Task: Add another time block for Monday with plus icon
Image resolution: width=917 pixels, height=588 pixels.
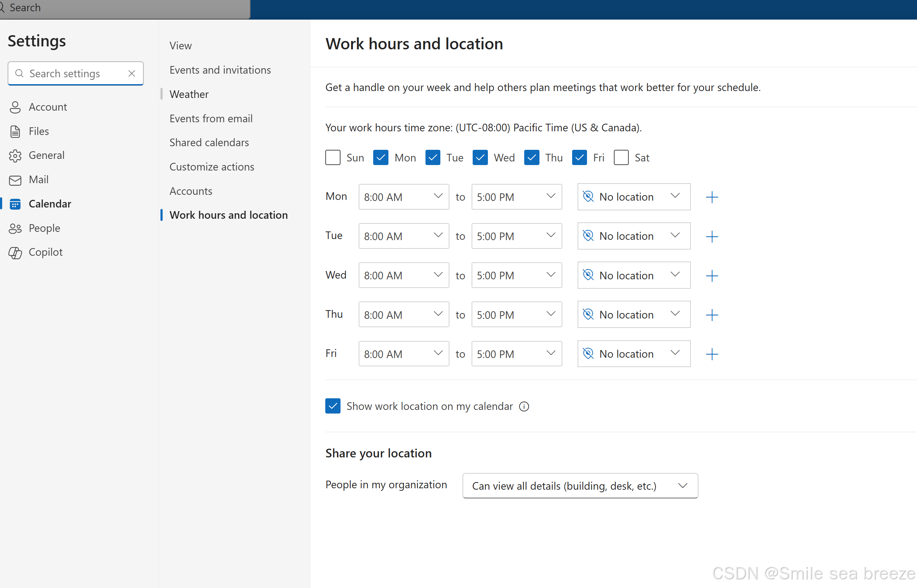Action: (x=712, y=197)
